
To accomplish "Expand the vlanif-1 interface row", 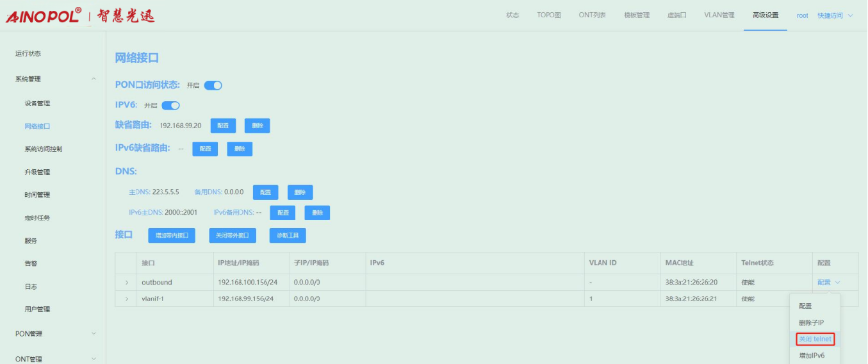I will click(127, 299).
